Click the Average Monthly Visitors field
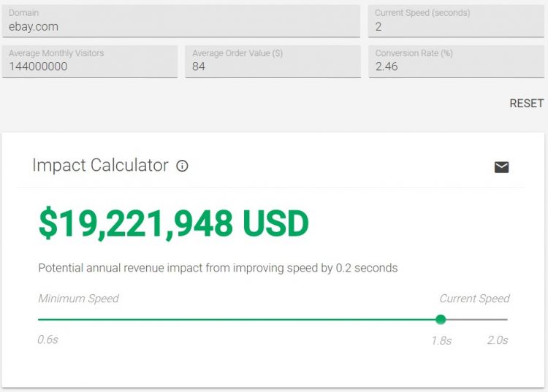The width and height of the screenshot is (548, 392). [90, 61]
